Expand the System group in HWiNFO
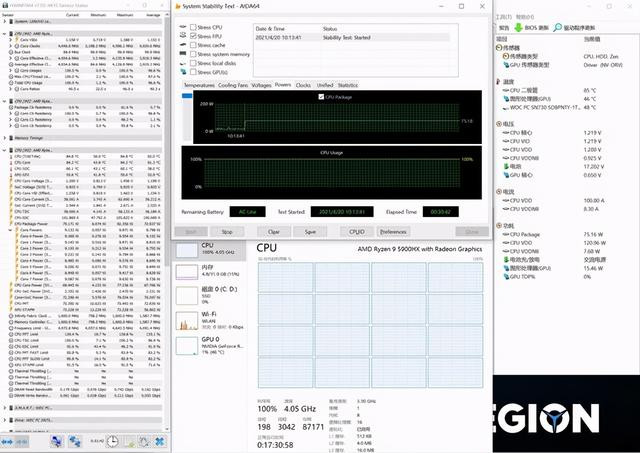This screenshot has width=640, height=453. coord(4,21)
